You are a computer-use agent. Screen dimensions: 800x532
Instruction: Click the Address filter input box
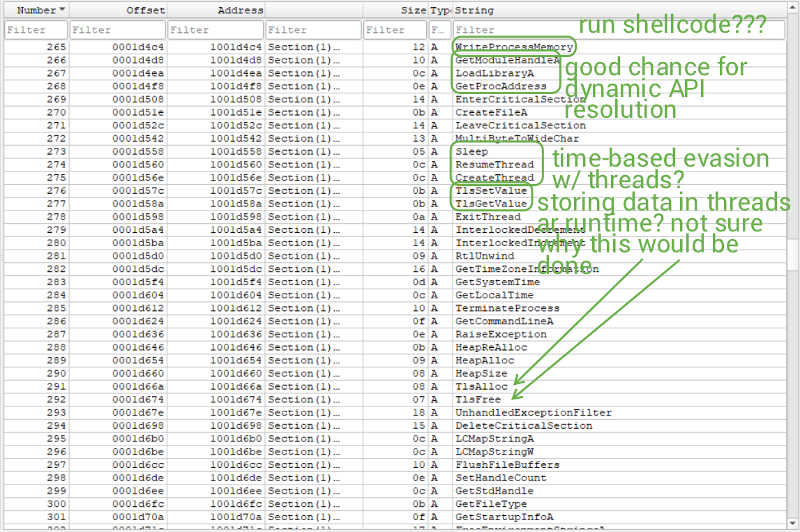pos(216,30)
